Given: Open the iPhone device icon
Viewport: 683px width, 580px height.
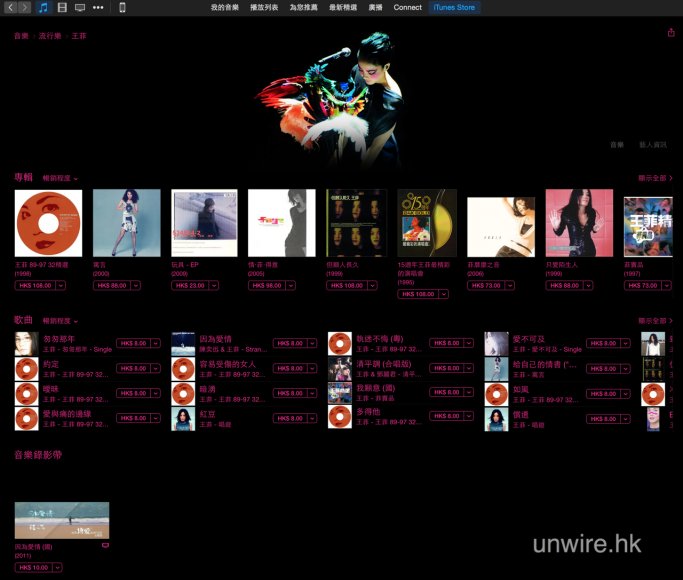Looking at the screenshot, I should coord(122,7).
